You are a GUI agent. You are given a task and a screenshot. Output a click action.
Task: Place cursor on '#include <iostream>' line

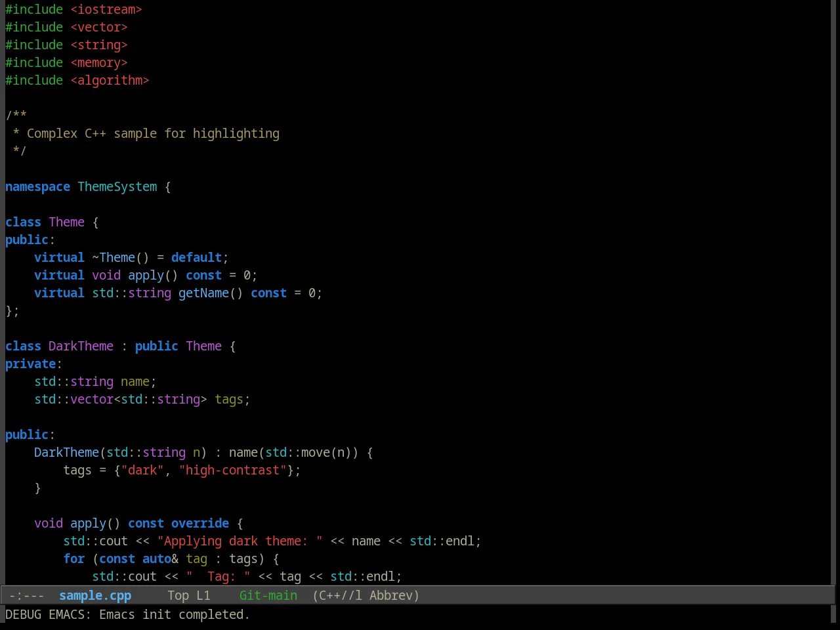coord(73,9)
